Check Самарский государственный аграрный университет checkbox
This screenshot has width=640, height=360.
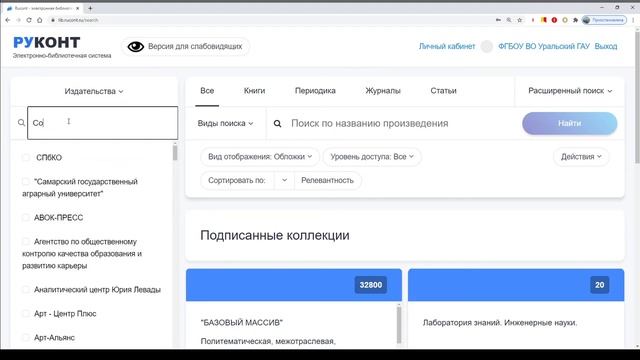pyautogui.click(x=26, y=181)
